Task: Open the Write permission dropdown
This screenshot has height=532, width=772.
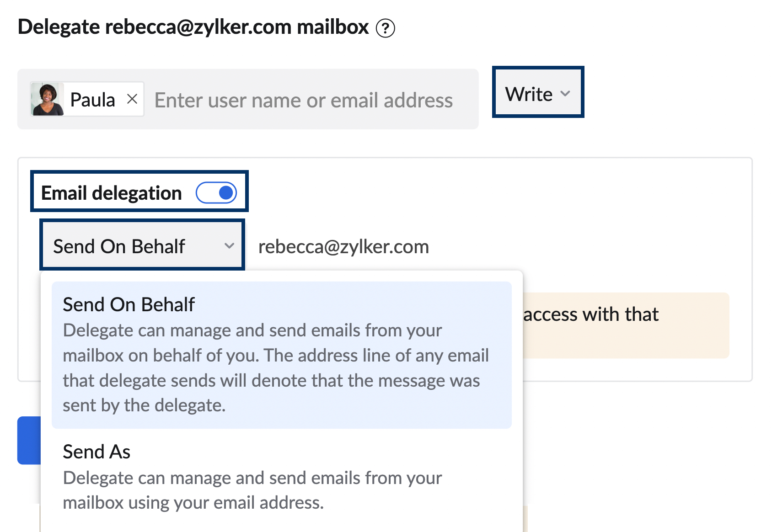Action: tap(537, 94)
